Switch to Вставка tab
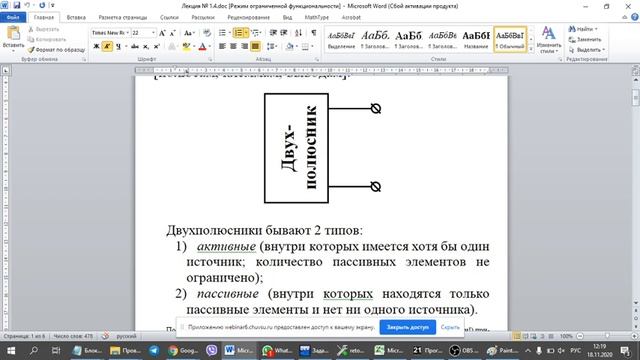 coord(76,18)
